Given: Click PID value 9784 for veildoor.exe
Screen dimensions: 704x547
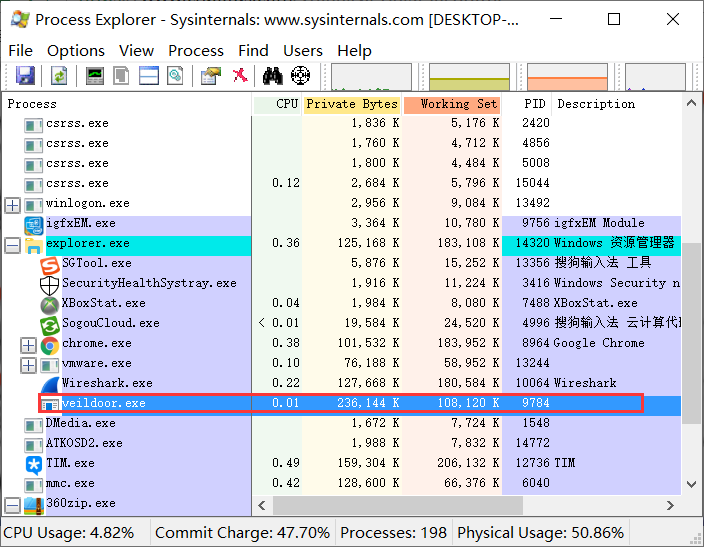Looking at the screenshot, I should point(536,403).
